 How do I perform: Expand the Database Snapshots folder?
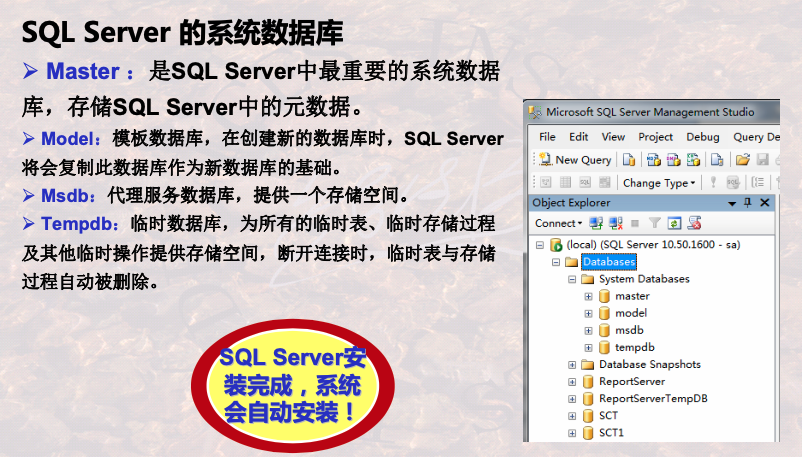click(x=572, y=365)
